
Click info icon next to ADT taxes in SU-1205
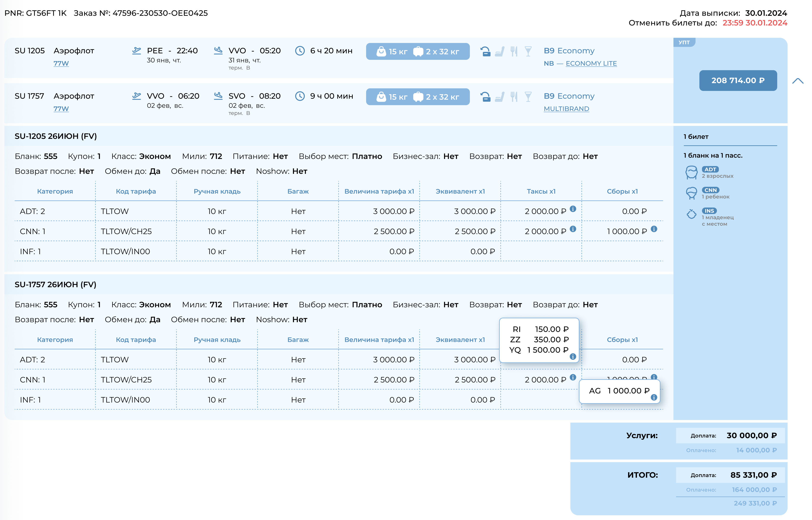[x=573, y=209]
